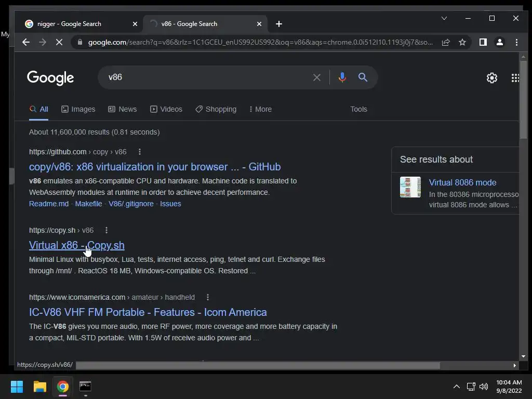Click the Google search input field
Viewport: 532px width, 399px height.
coord(207,77)
